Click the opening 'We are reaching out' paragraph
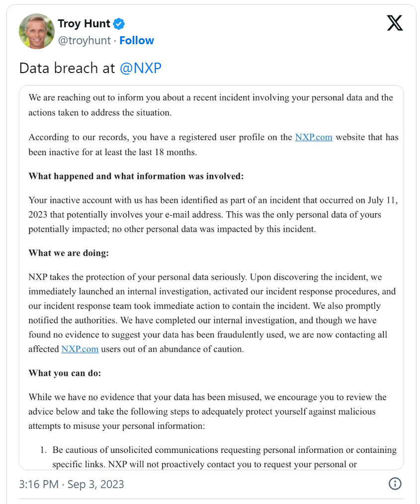The height and width of the screenshot is (504, 420). (211, 105)
